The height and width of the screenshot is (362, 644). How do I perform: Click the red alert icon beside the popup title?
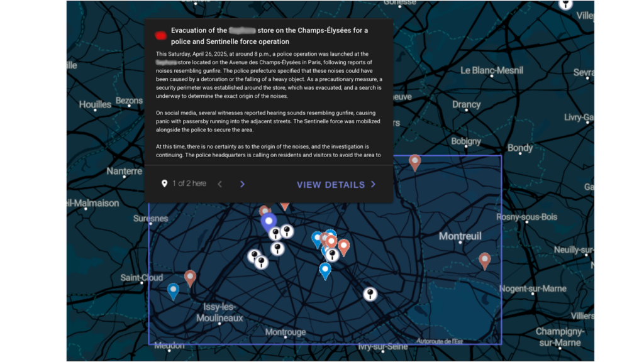point(160,36)
